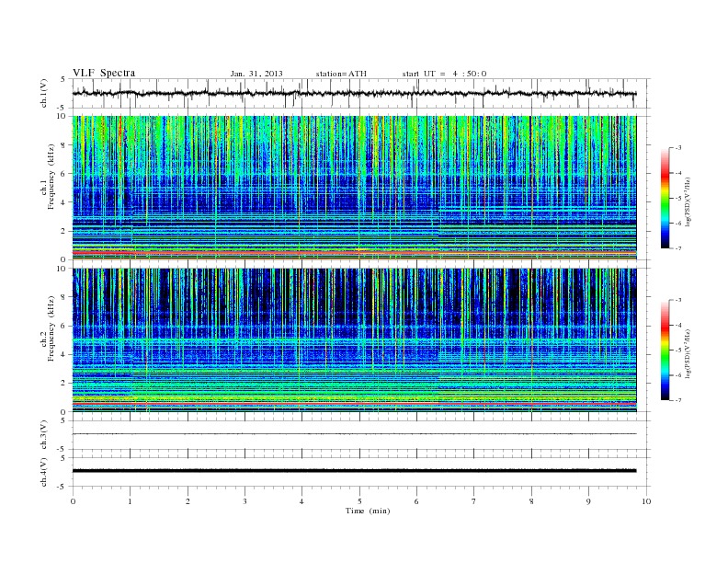728x563 pixels.
Task: Click inside the ch.2 spectrogram panel
Action: point(354,340)
